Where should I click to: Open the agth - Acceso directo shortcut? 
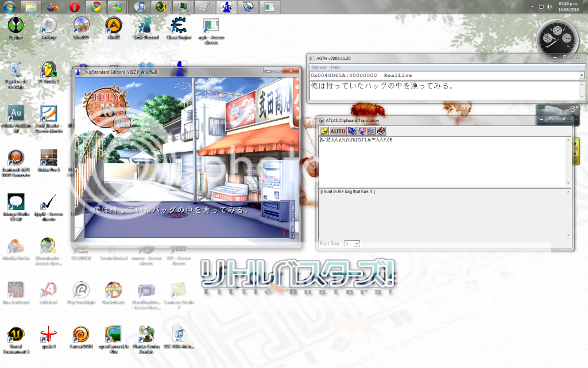click(211, 31)
